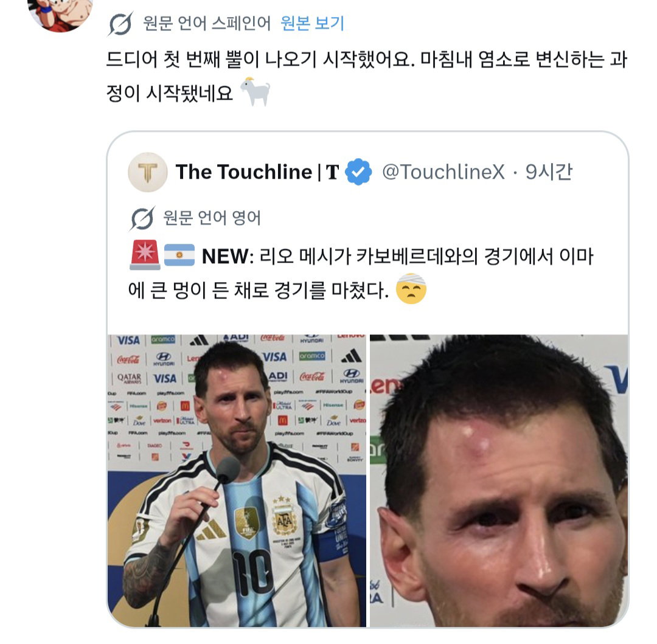Viewport: 657px width, 644px height.
Task: Open the right forehead close-up photo
Action: coord(499,480)
